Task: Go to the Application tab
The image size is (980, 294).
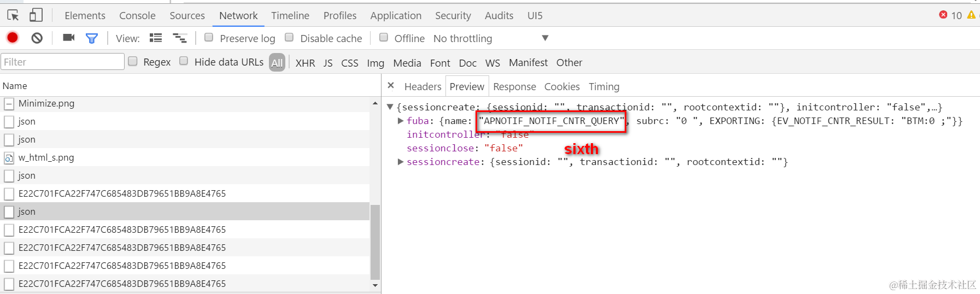Action: coord(396,16)
